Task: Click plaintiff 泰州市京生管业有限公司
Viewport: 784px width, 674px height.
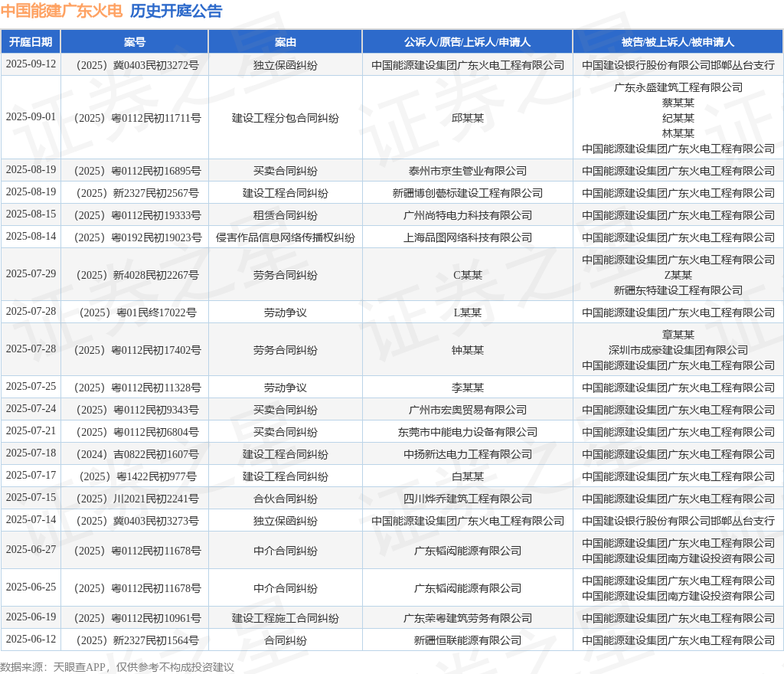Action: (468, 171)
